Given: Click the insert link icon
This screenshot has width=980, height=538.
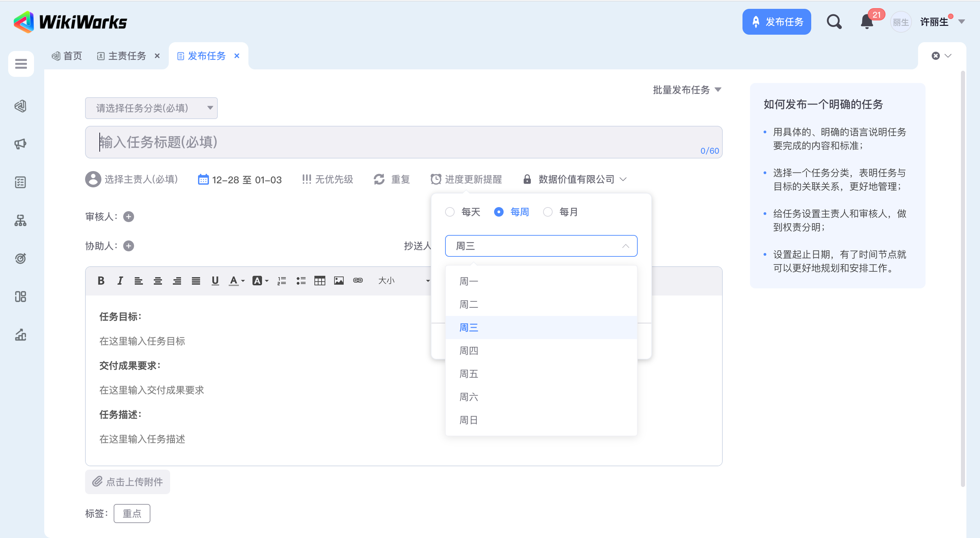Looking at the screenshot, I should [x=358, y=281].
